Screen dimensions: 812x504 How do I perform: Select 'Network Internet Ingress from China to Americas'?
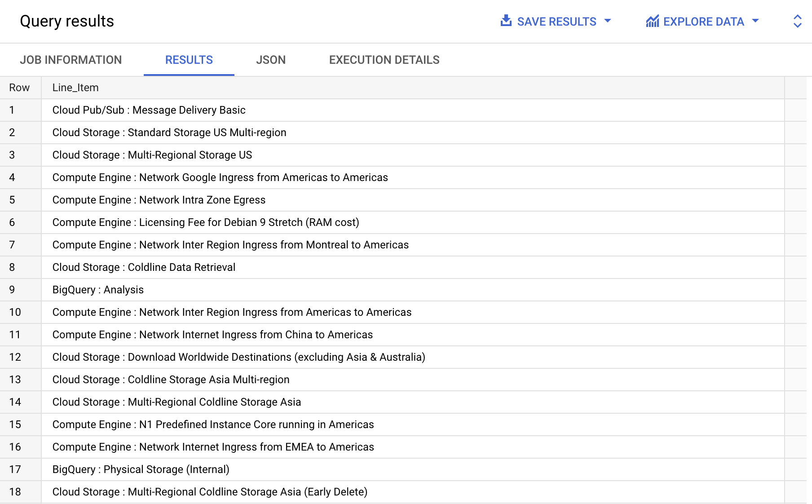[x=413, y=335]
